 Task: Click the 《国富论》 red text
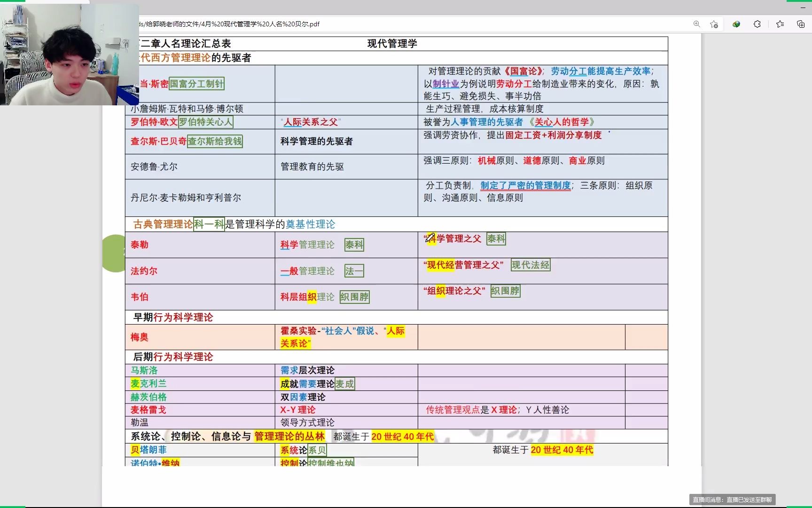(523, 71)
